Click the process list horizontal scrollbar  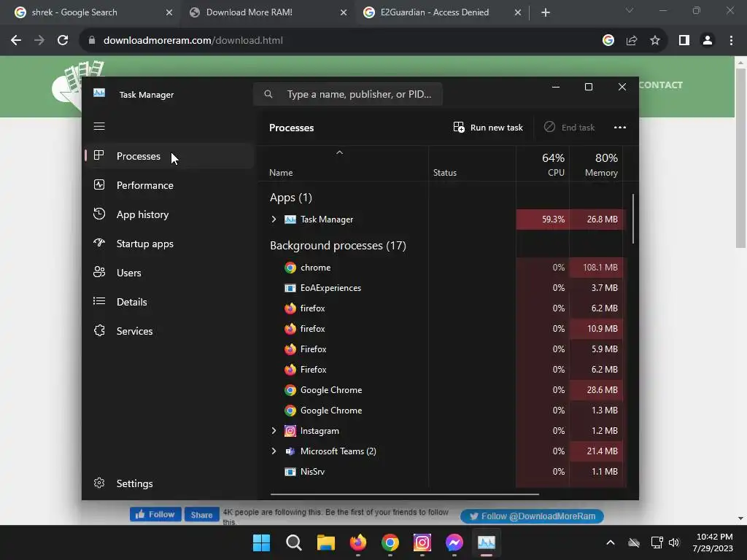coord(404,494)
